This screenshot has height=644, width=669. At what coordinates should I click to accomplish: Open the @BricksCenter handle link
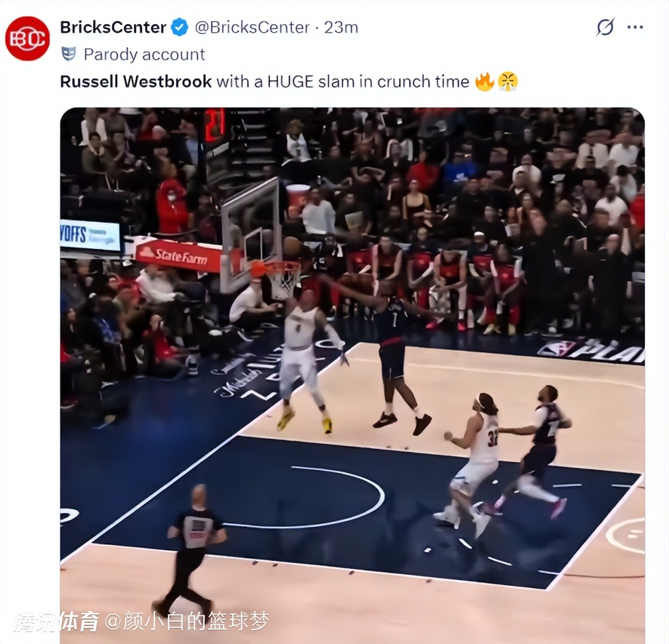click(x=252, y=27)
